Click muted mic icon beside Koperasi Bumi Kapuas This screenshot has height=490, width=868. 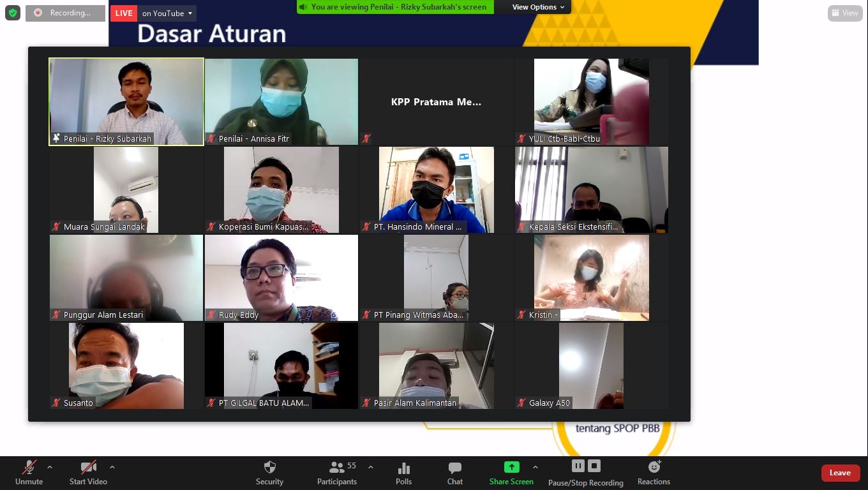tap(212, 226)
